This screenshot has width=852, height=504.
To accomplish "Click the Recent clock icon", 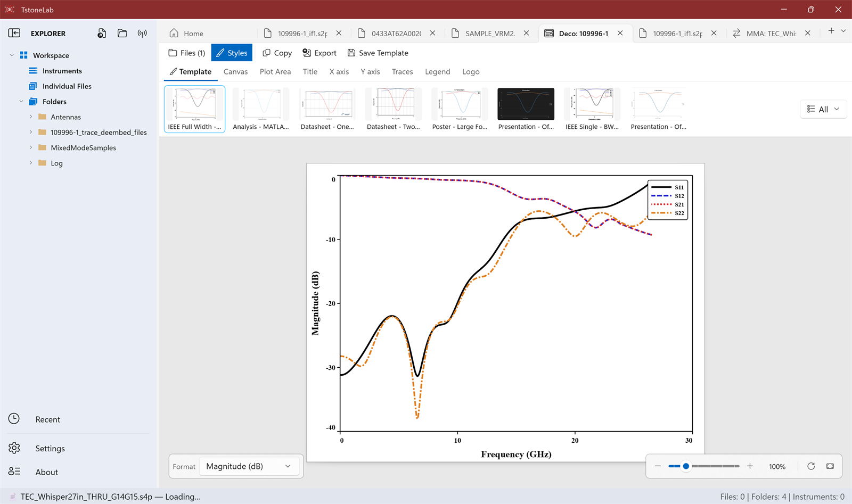I will pyautogui.click(x=14, y=419).
